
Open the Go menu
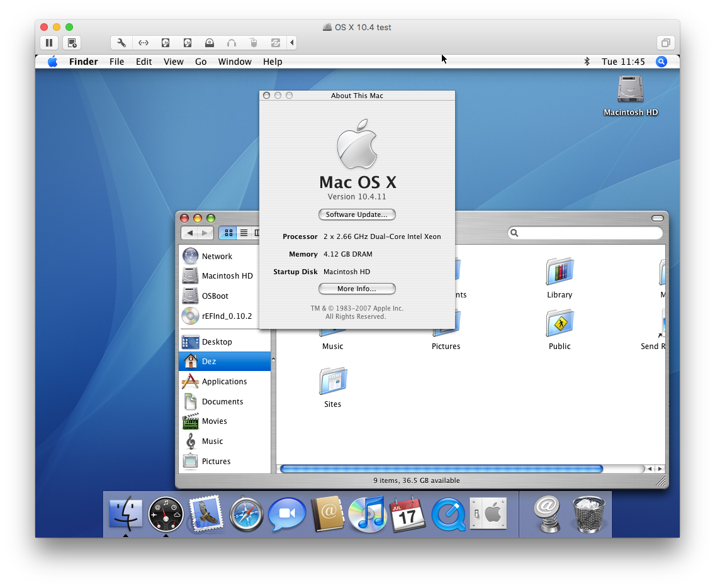pos(201,62)
